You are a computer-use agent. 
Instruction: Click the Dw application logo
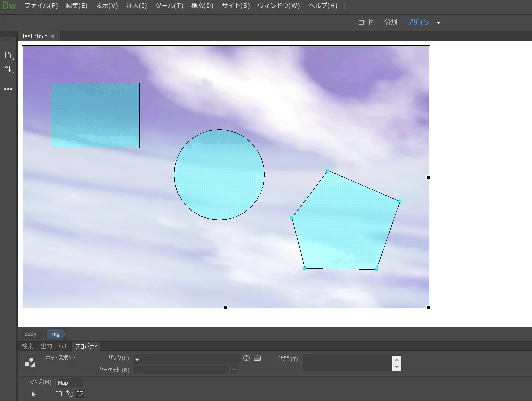(9, 6)
